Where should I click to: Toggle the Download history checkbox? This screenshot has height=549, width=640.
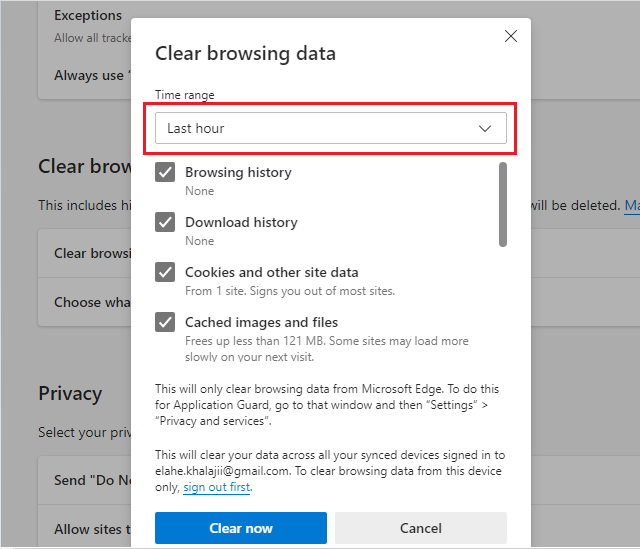click(x=165, y=222)
